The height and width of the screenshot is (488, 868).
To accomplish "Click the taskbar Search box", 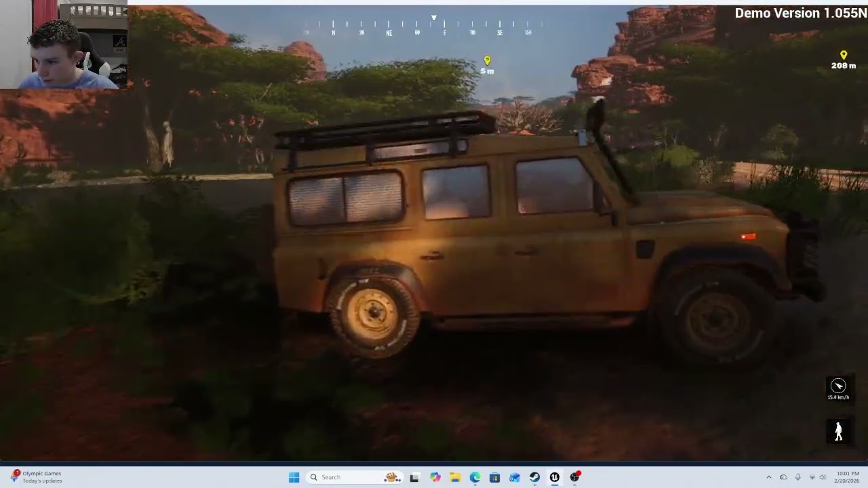I will pyautogui.click(x=354, y=477).
